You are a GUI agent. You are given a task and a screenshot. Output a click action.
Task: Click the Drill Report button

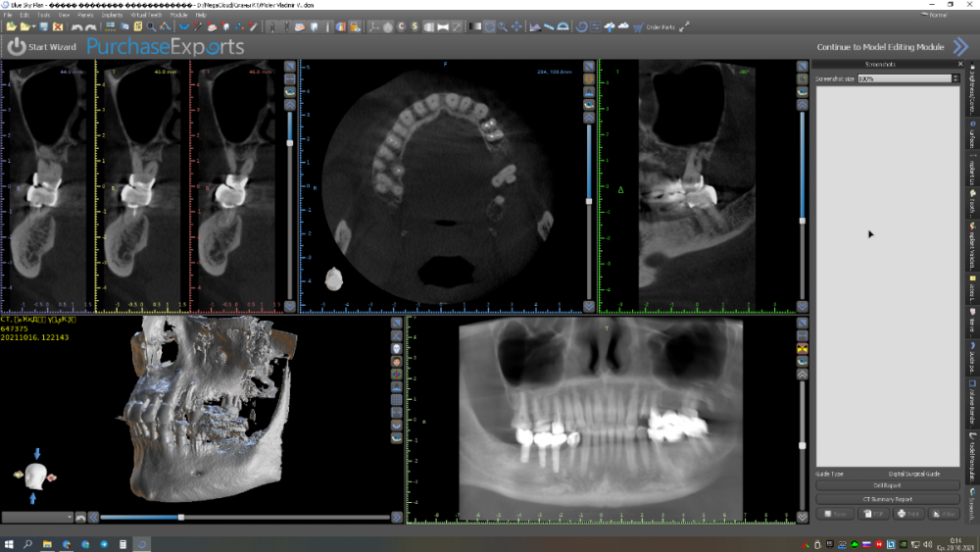(887, 484)
